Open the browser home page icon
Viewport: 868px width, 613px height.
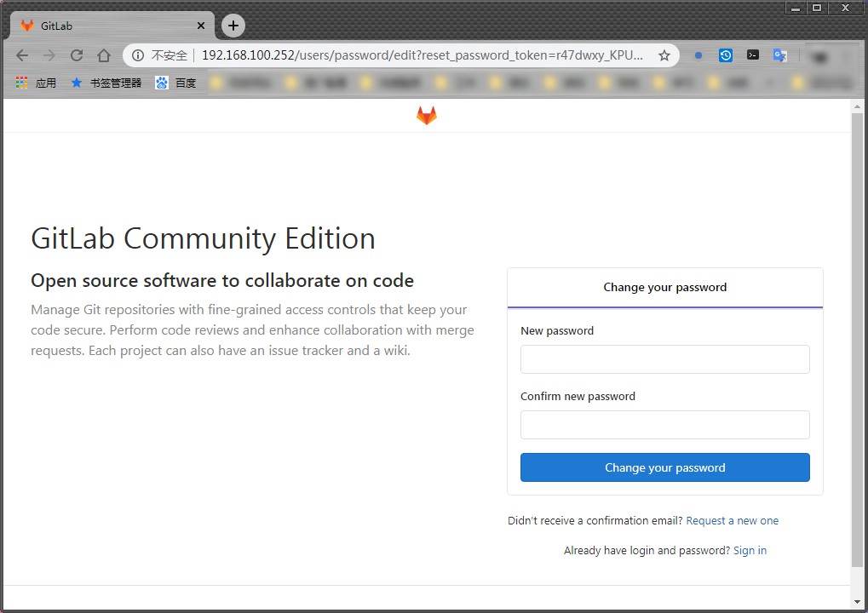(x=104, y=55)
